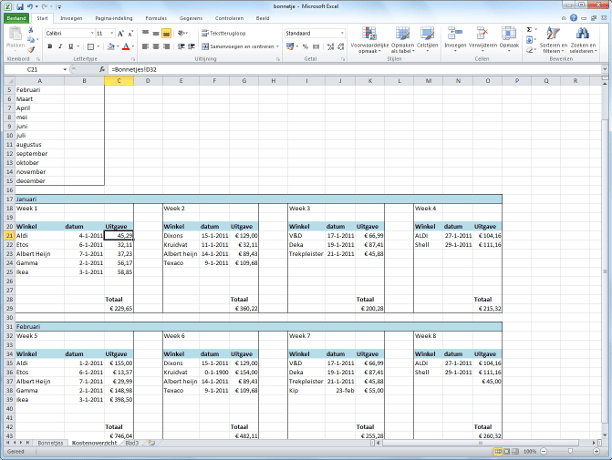Switch to the Pagina-indeling ribbon tab
The width and height of the screenshot is (612, 460).
114,18
